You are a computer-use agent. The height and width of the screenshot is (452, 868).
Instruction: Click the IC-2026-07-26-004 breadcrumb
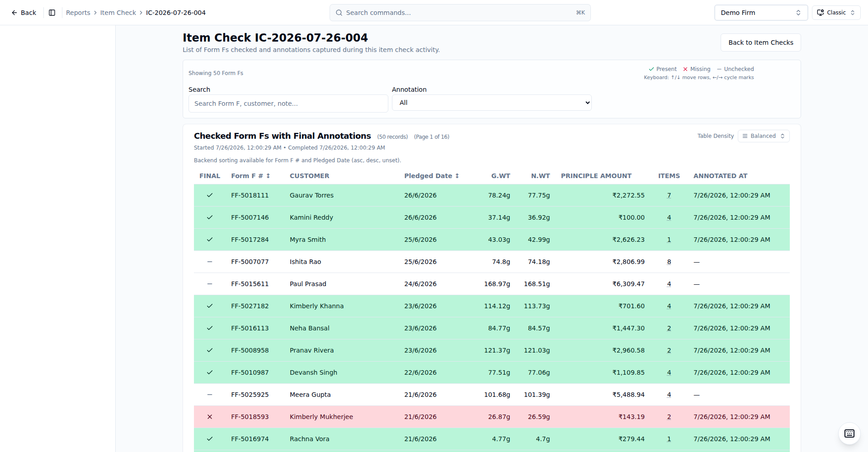pos(176,13)
